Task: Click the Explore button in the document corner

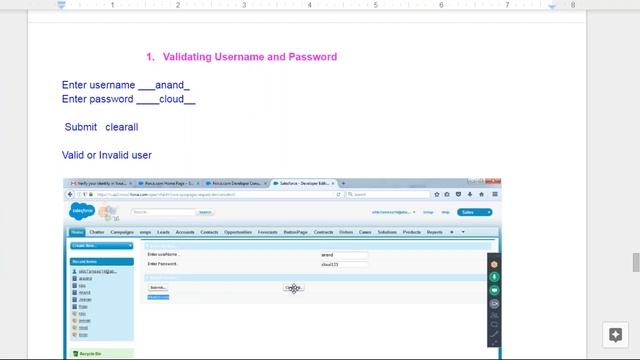Action: click(x=616, y=335)
